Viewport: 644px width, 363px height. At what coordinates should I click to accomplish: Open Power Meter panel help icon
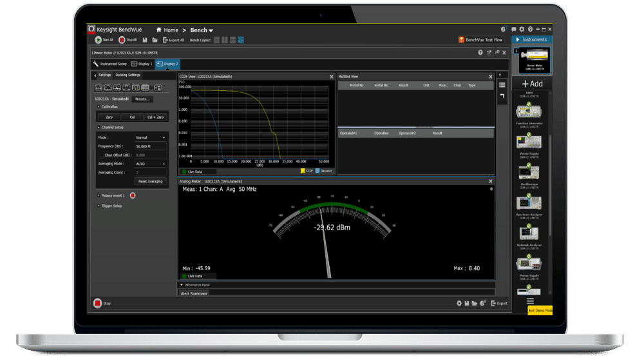coord(480,53)
